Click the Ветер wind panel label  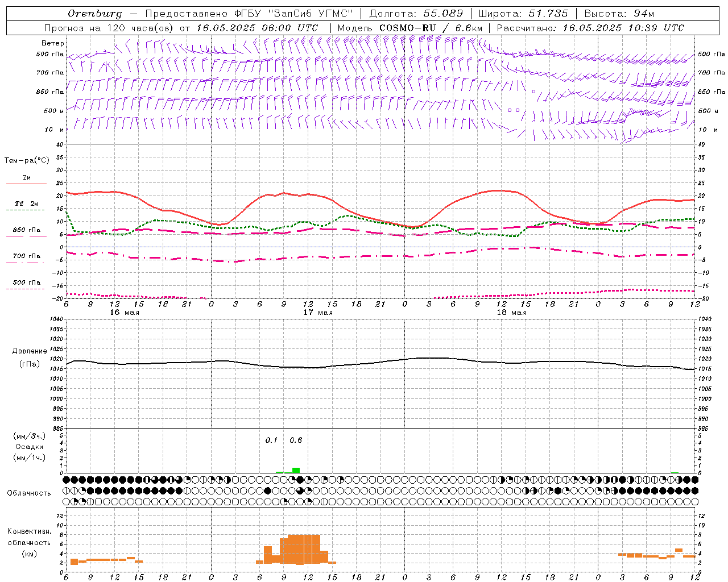point(53,43)
